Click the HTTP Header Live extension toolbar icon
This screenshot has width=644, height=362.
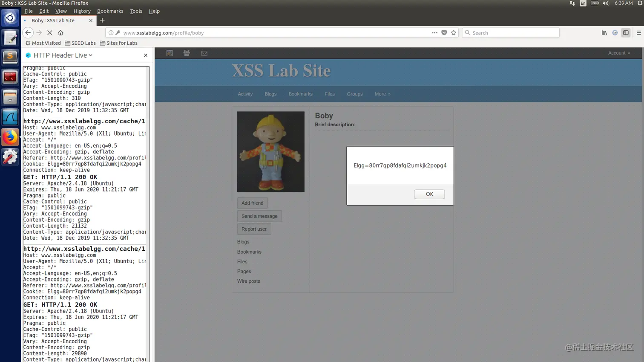click(615, 33)
